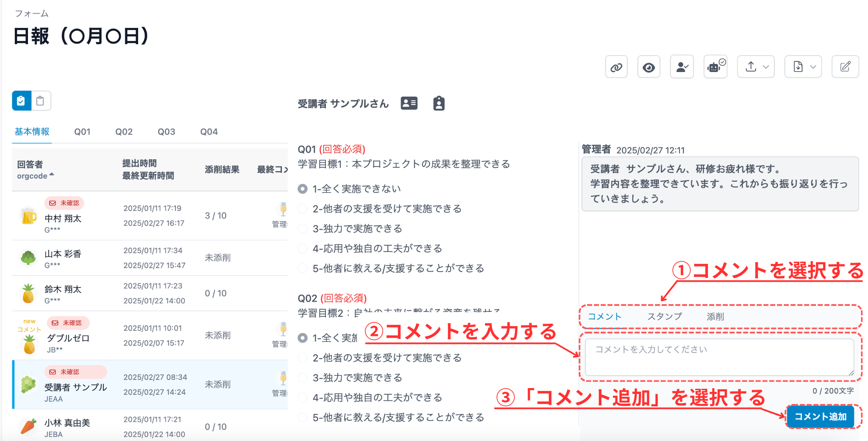The height and width of the screenshot is (441, 868).
Task: Open the スタンプ tab
Action: coord(664,316)
